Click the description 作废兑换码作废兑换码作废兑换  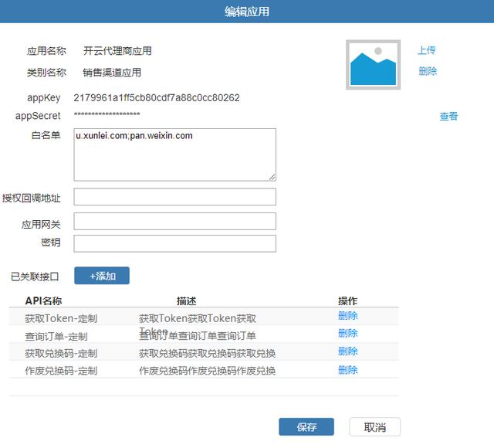(208, 371)
